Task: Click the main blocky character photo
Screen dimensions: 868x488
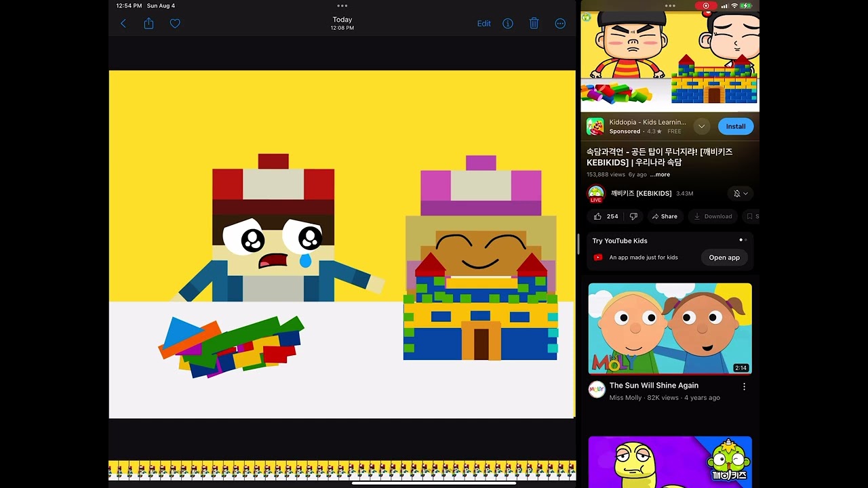Action: pyautogui.click(x=342, y=244)
